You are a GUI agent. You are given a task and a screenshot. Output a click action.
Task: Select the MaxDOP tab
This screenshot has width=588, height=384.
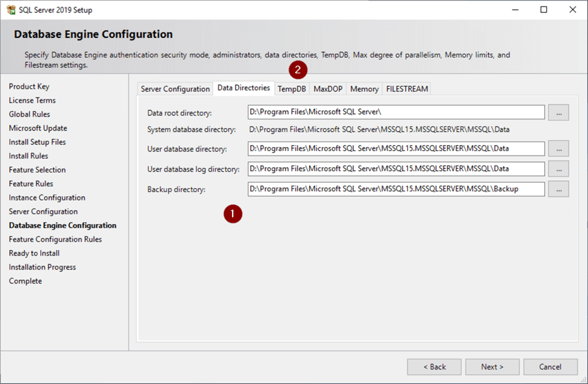click(328, 89)
